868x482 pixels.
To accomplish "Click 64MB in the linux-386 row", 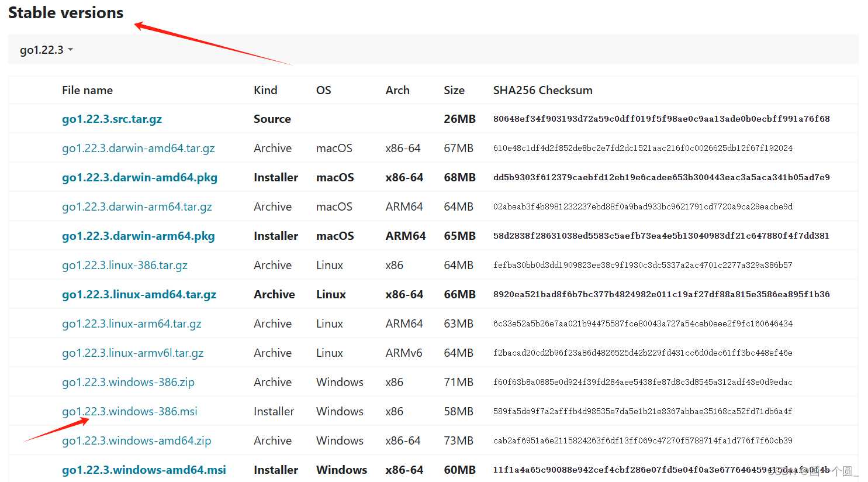I will (x=458, y=265).
